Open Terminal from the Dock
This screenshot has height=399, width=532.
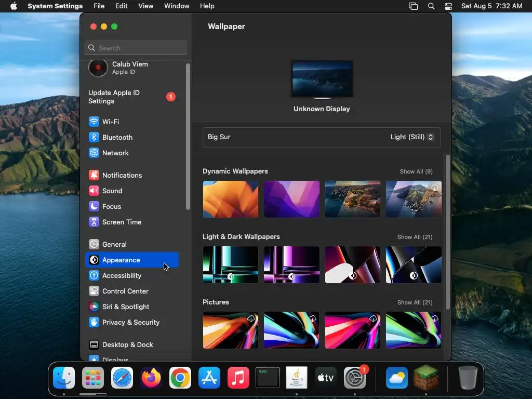[268, 378]
